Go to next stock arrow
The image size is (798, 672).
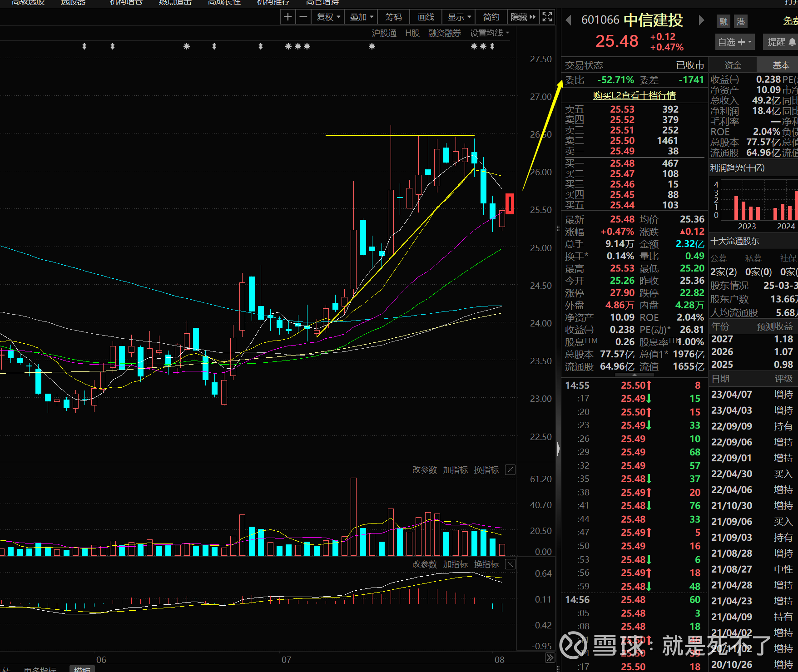(x=702, y=20)
